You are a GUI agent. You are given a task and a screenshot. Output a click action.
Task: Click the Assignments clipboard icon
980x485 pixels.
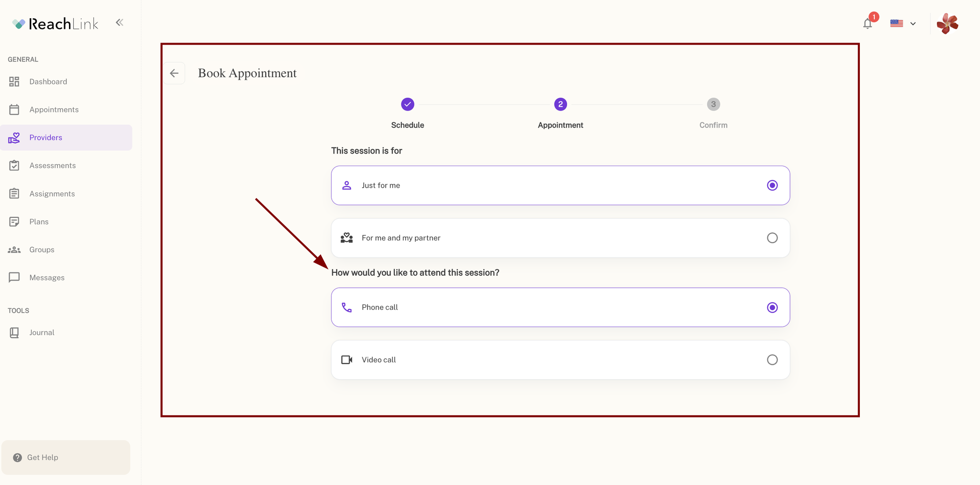(x=14, y=194)
